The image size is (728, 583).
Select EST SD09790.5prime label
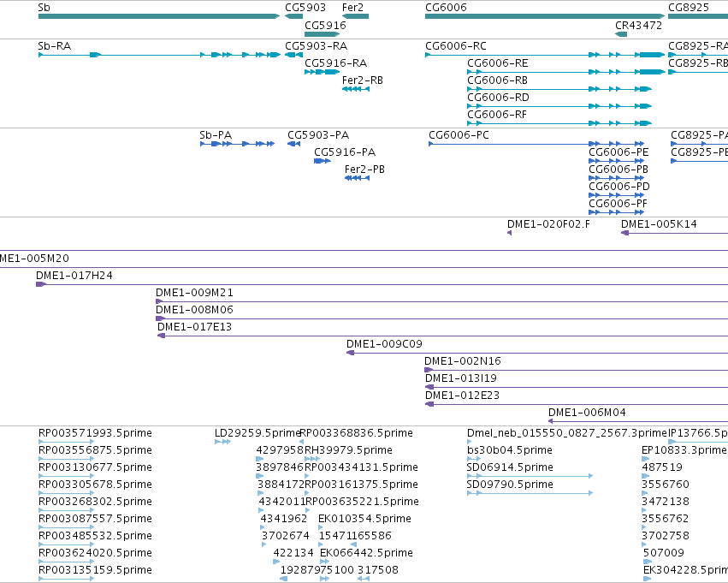[510, 485]
